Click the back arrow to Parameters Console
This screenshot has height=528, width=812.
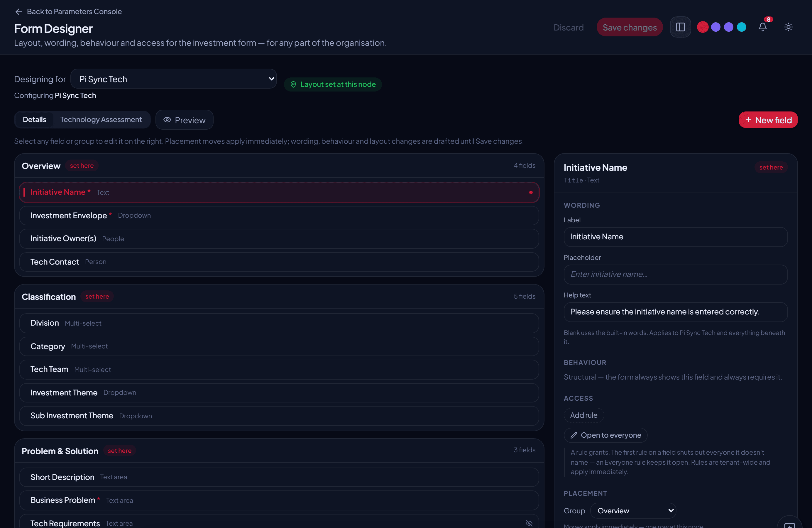pyautogui.click(x=18, y=12)
